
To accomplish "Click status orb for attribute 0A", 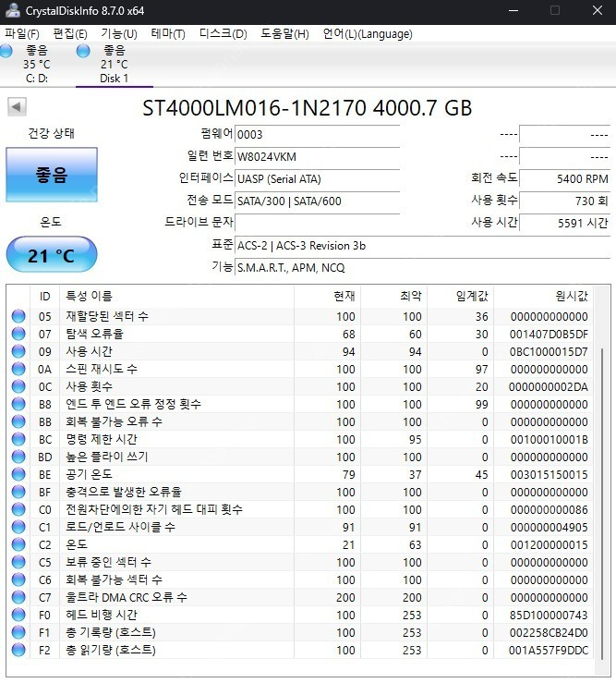I will 18,369.
